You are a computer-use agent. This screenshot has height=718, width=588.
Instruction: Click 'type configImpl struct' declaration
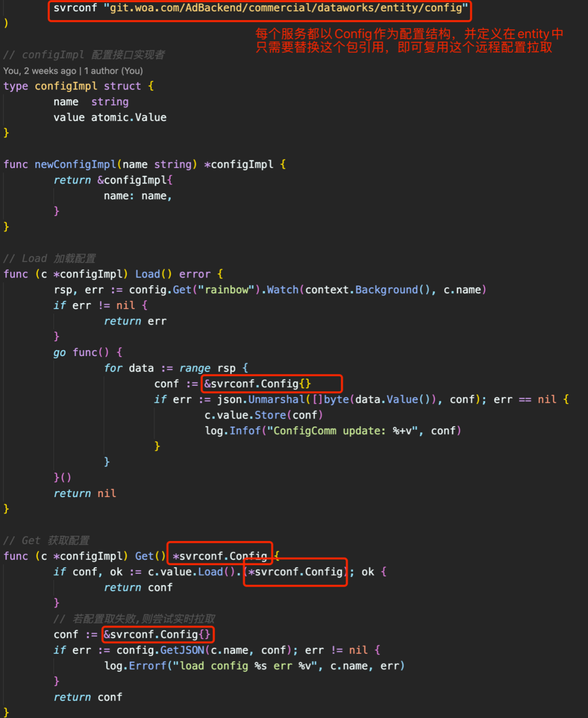(78, 86)
